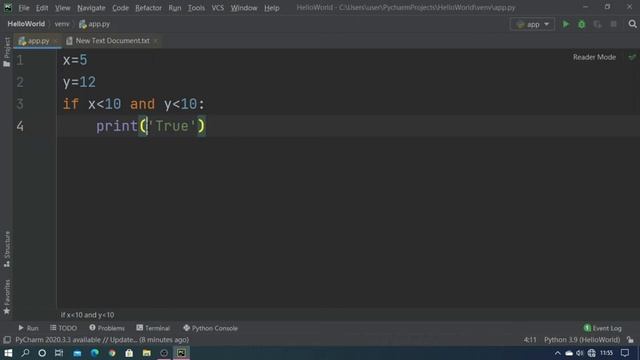Open the TODO tool window
This screenshot has height=360, width=640.
[63, 328]
